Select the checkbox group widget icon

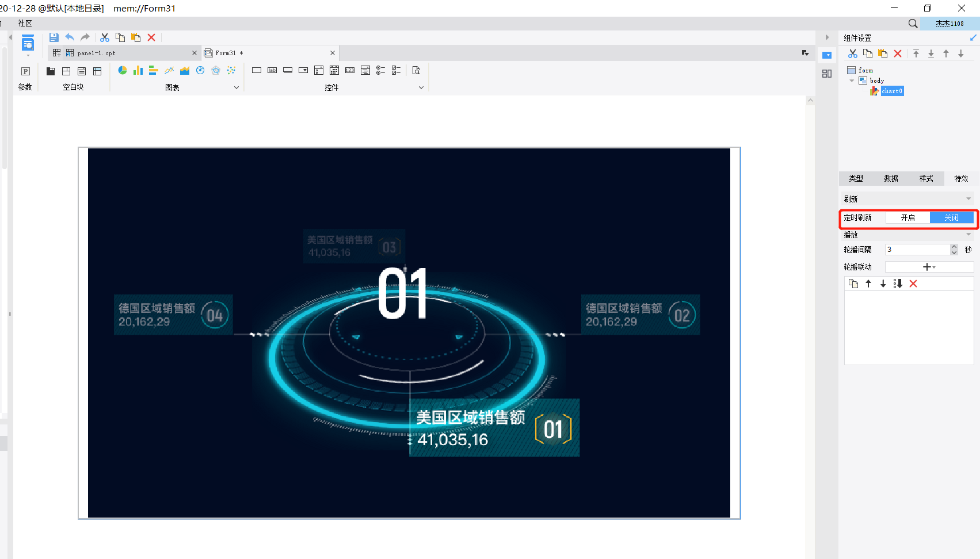pyautogui.click(x=396, y=70)
